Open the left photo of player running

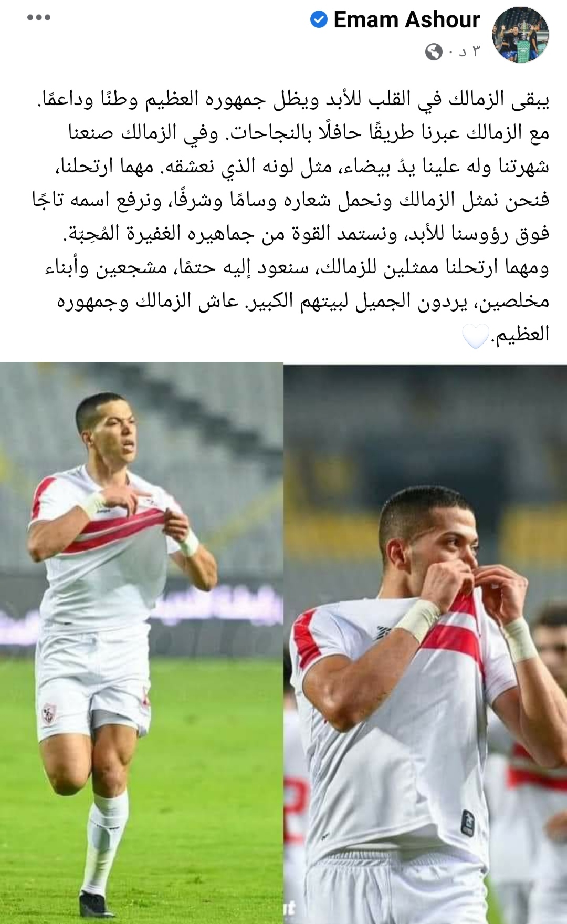tap(141, 643)
